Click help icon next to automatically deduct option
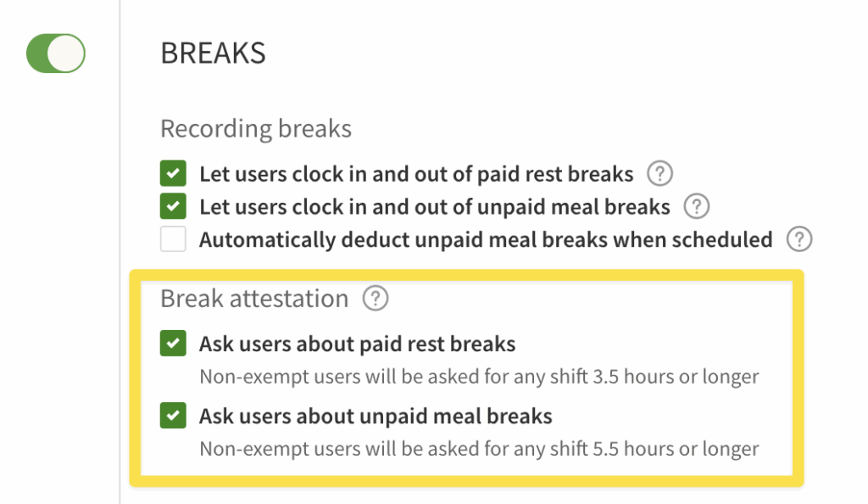 (x=798, y=240)
